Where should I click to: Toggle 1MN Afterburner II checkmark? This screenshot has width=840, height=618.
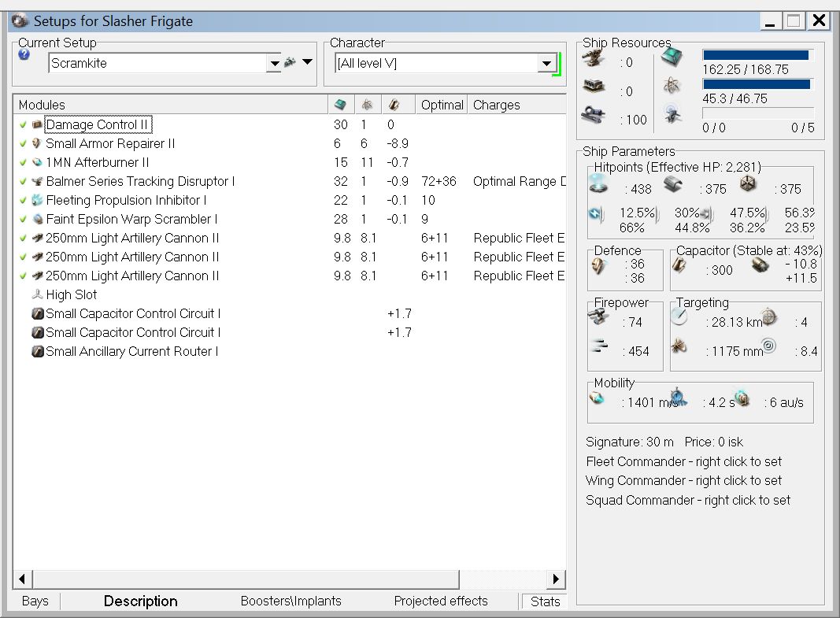pyautogui.click(x=23, y=162)
